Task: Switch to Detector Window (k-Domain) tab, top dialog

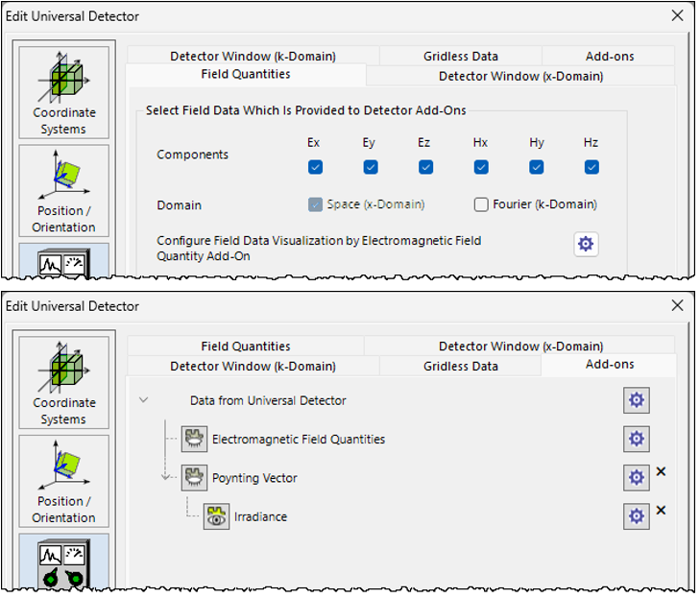Action: [x=253, y=57]
